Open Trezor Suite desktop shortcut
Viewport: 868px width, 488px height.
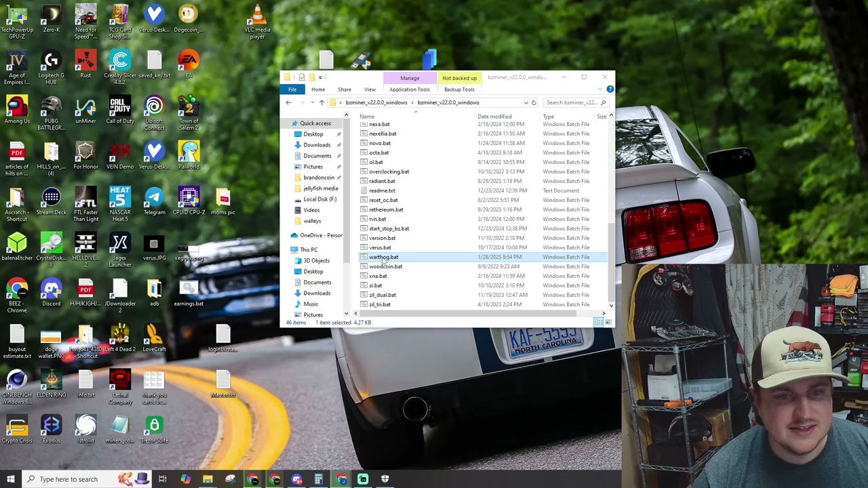tap(154, 429)
